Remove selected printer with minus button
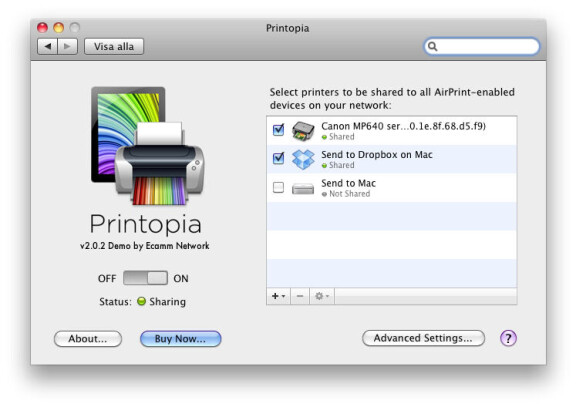Image resolution: width=576 pixels, height=407 pixels. pyautogui.click(x=300, y=296)
